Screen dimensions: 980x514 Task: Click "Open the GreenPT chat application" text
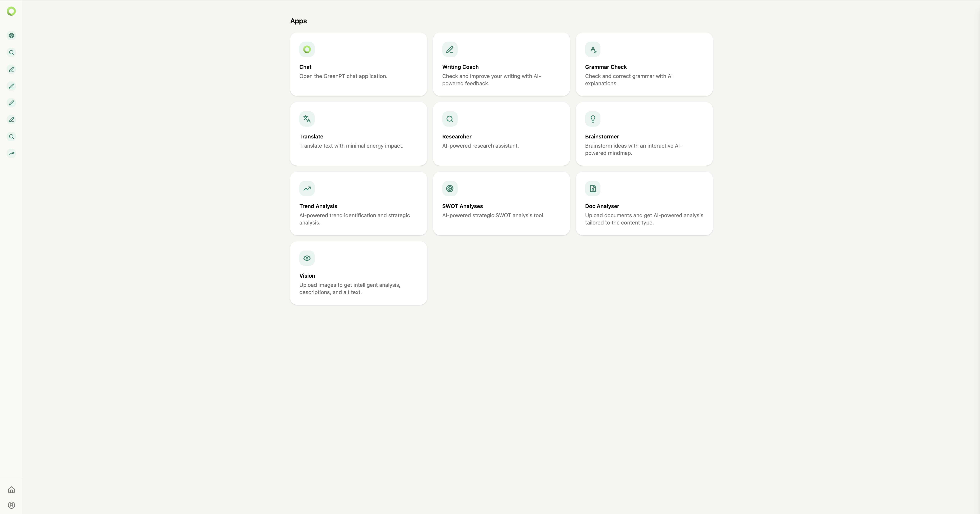(343, 76)
